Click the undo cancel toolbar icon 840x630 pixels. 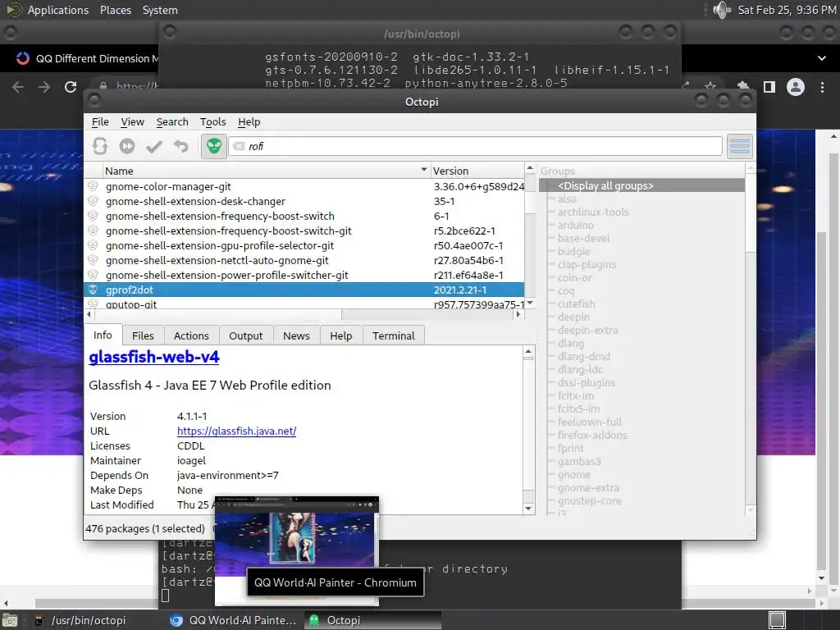pos(181,146)
